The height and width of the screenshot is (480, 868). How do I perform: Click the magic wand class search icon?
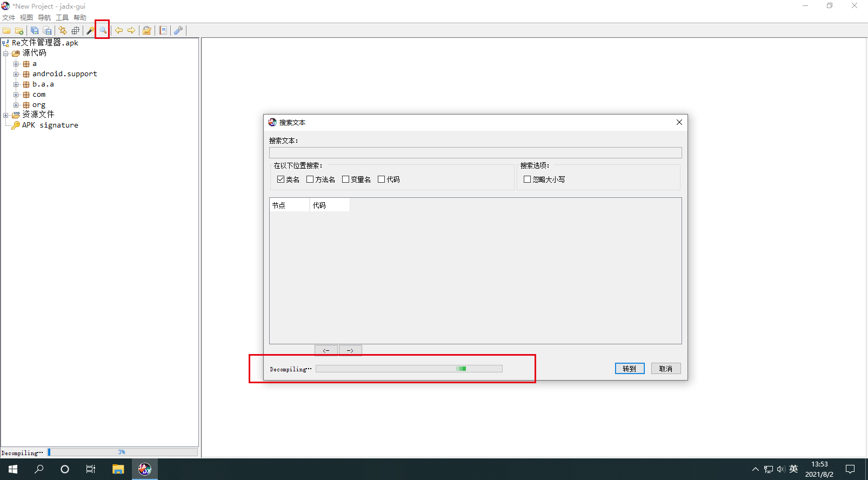pyautogui.click(x=90, y=30)
